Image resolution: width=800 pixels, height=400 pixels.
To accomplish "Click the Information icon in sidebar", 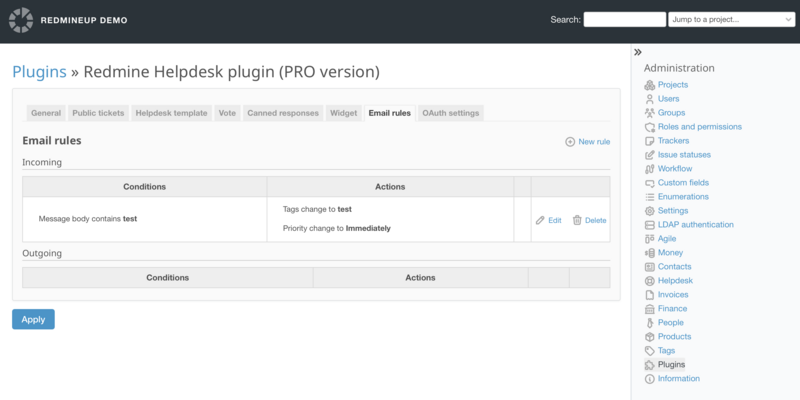I will 650,379.
